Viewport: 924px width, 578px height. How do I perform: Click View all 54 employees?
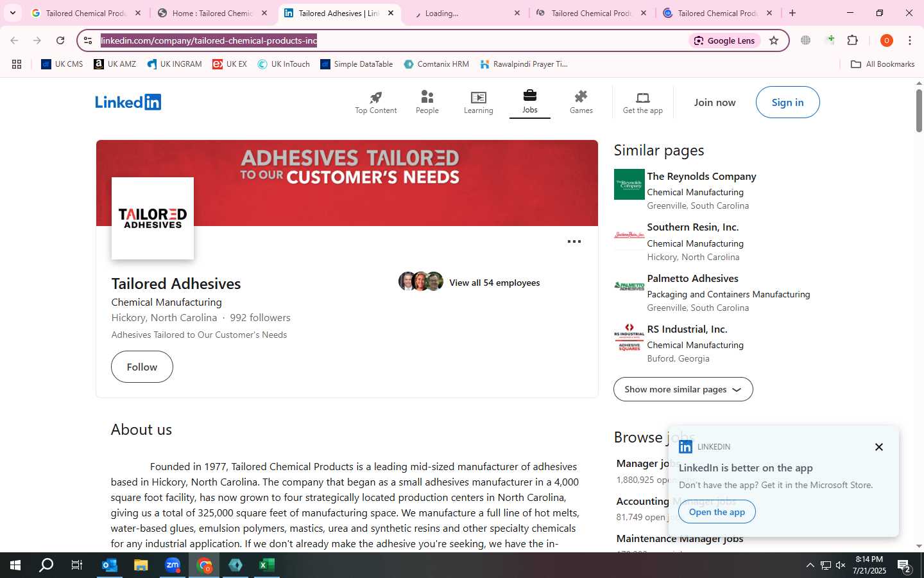click(x=495, y=283)
